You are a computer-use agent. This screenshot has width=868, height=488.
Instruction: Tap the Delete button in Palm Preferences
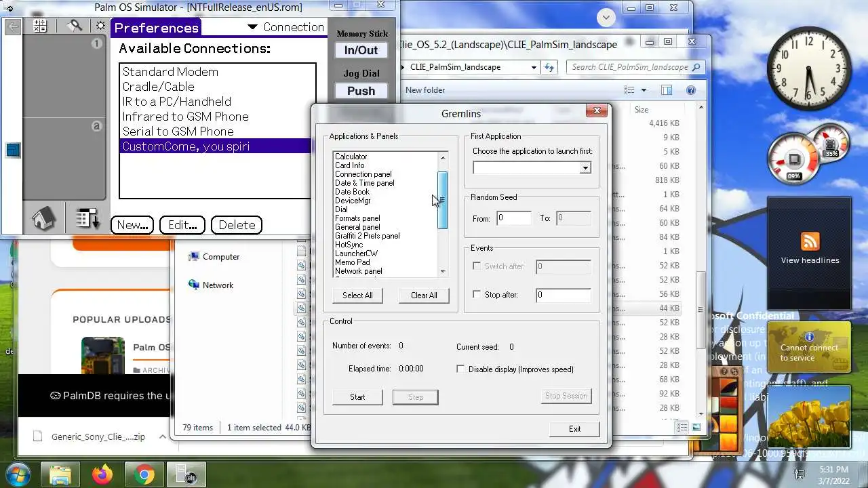point(237,225)
